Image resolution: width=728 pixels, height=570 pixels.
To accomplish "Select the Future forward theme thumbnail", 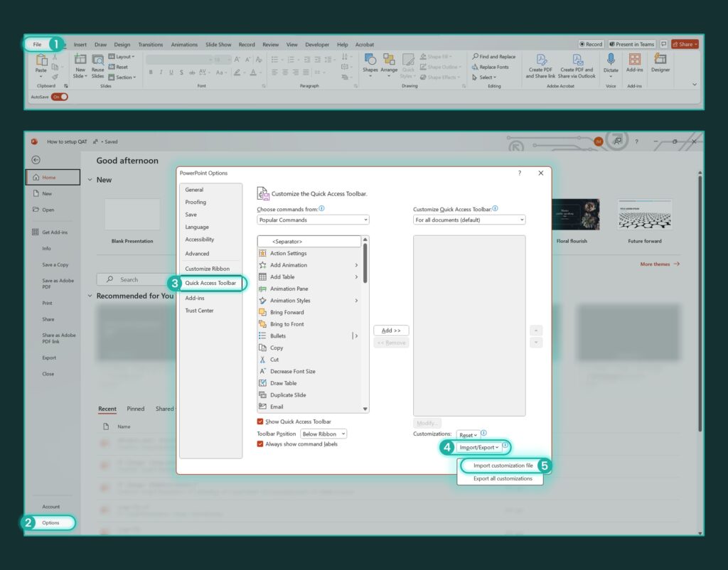I will [x=644, y=215].
